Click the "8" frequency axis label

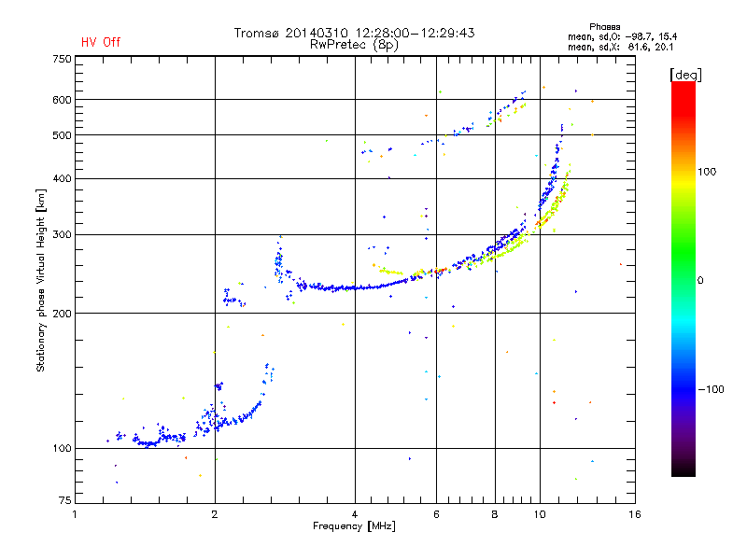coord(495,514)
